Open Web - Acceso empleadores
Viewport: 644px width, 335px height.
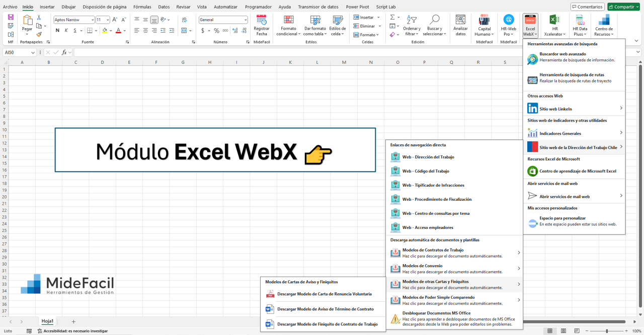pyautogui.click(x=454, y=227)
